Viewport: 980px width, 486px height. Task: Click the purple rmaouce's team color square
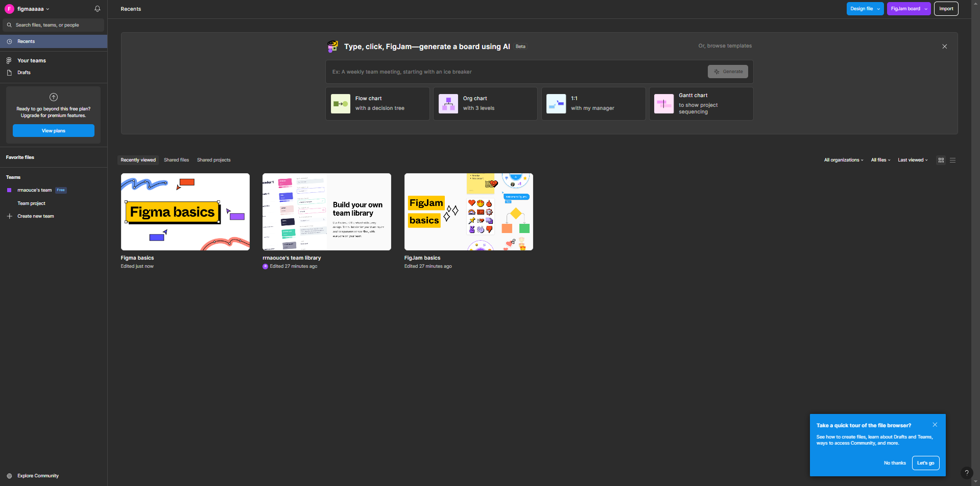pyautogui.click(x=9, y=190)
